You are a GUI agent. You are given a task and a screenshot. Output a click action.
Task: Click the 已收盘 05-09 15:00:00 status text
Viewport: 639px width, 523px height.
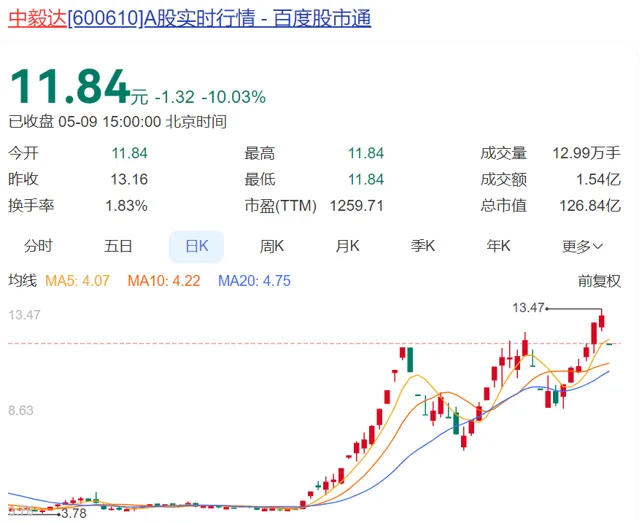118,121
